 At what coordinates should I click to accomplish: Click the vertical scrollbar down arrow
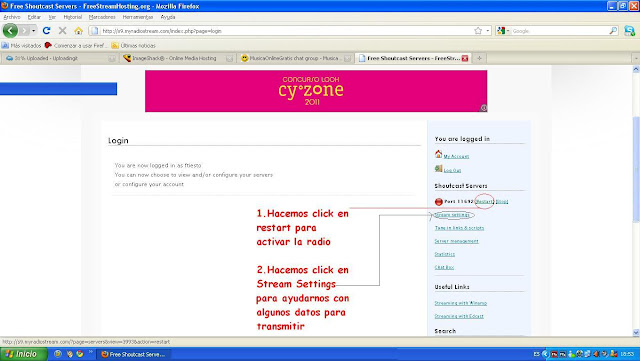636,332
